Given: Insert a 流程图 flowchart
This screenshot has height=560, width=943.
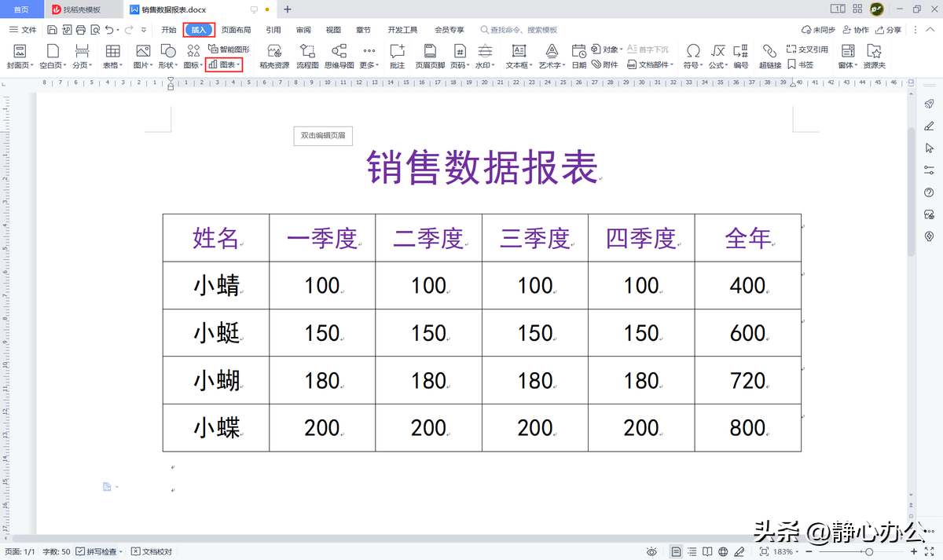Looking at the screenshot, I should [307, 57].
